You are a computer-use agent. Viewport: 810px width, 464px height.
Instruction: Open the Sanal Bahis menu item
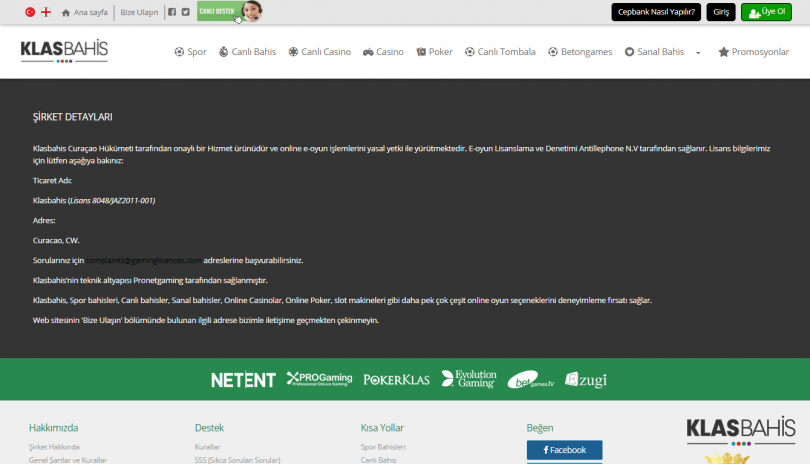655,52
